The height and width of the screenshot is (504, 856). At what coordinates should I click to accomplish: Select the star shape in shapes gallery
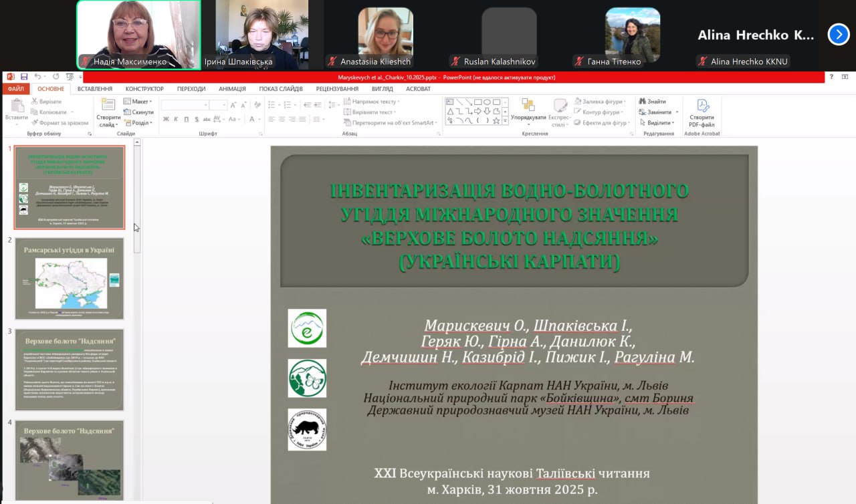pos(496,121)
